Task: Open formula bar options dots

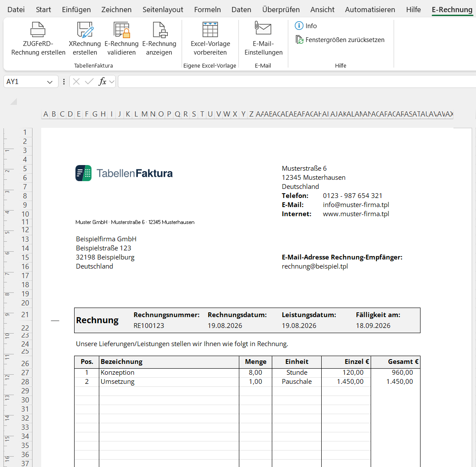Action: 64,81
